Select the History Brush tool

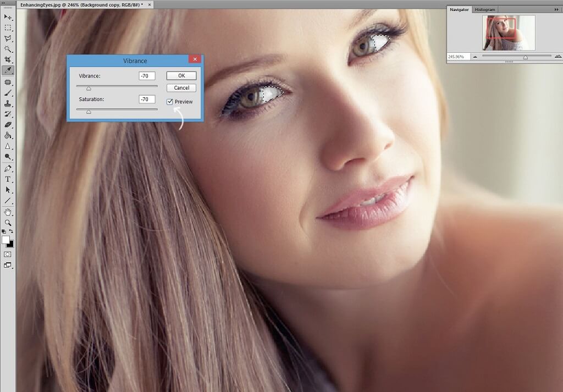(x=8, y=114)
